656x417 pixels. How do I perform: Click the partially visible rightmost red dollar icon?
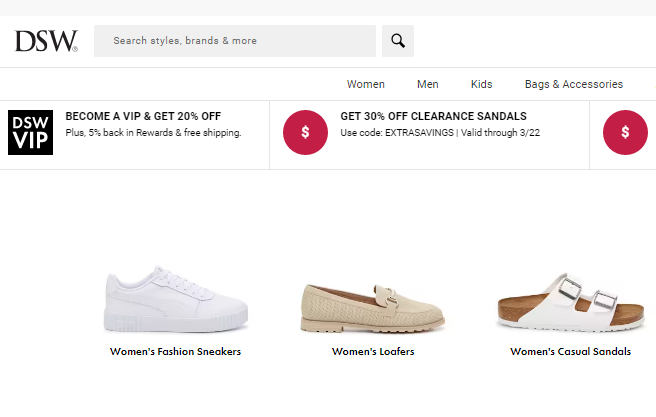[625, 133]
